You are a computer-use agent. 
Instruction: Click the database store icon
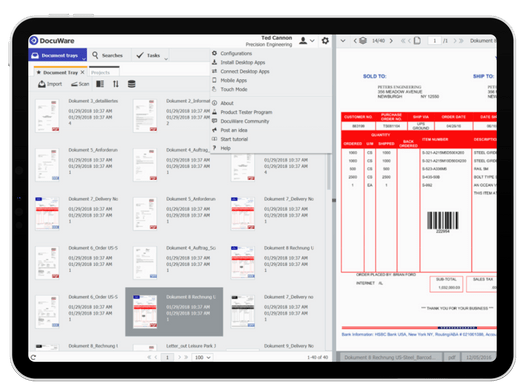click(131, 84)
